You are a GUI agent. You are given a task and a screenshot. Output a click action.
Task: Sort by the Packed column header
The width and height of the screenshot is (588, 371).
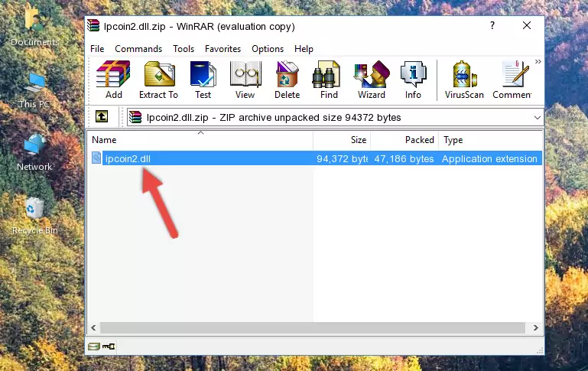pyautogui.click(x=404, y=140)
